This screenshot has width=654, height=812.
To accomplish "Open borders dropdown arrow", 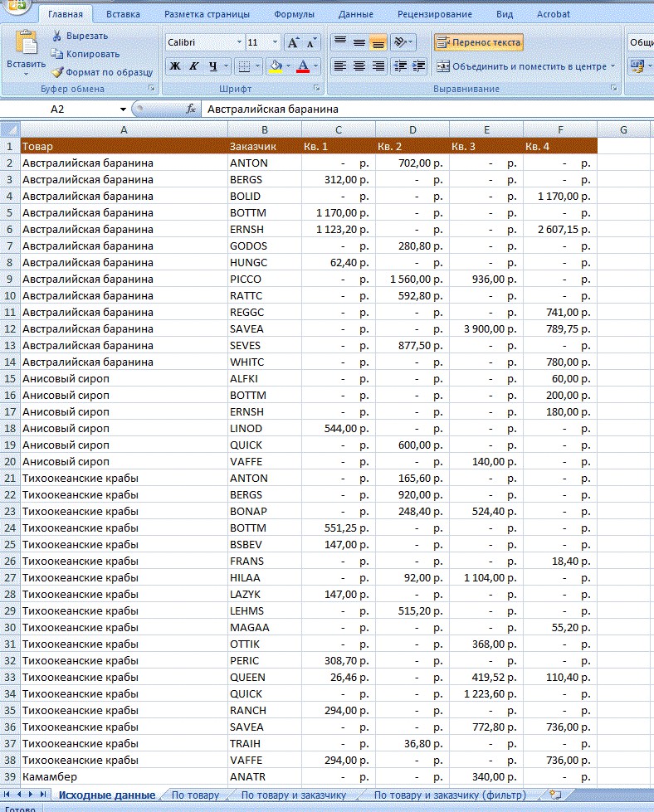I will (257, 66).
